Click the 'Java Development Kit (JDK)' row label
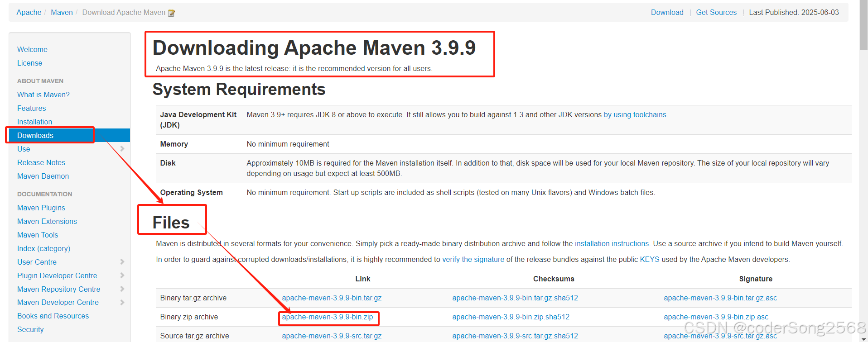Viewport: 868px width, 342px height. click(x=198, y=120)
